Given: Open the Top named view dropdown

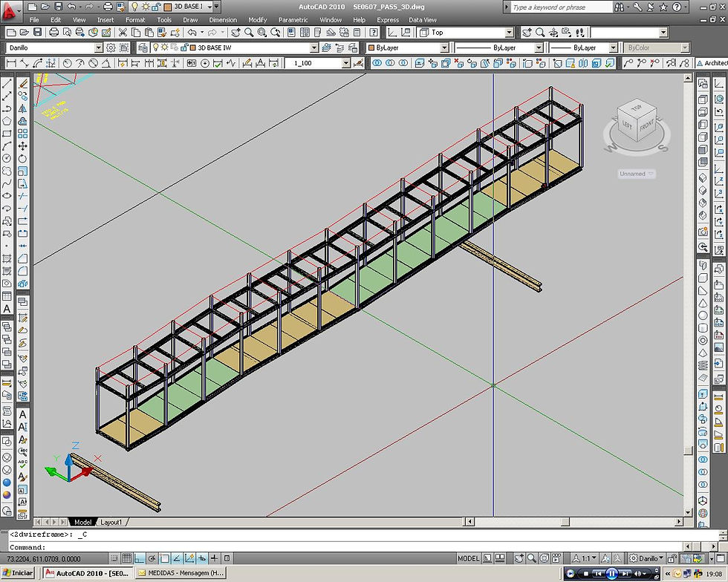Looking at the screenshot, I should click(x=510, y=33).
